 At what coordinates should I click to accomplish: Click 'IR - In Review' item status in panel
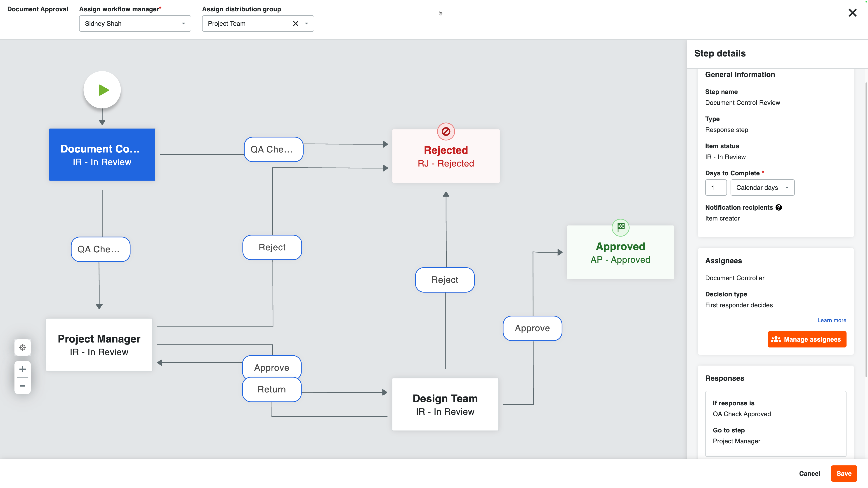[x=725, y=157]
